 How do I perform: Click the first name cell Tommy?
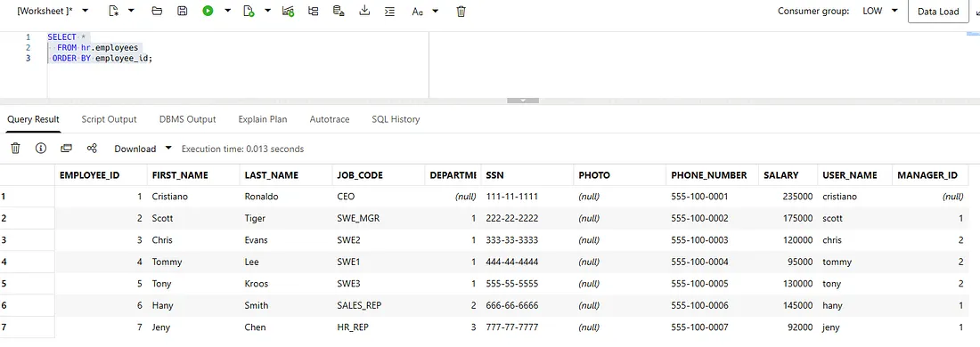point(193,262)
